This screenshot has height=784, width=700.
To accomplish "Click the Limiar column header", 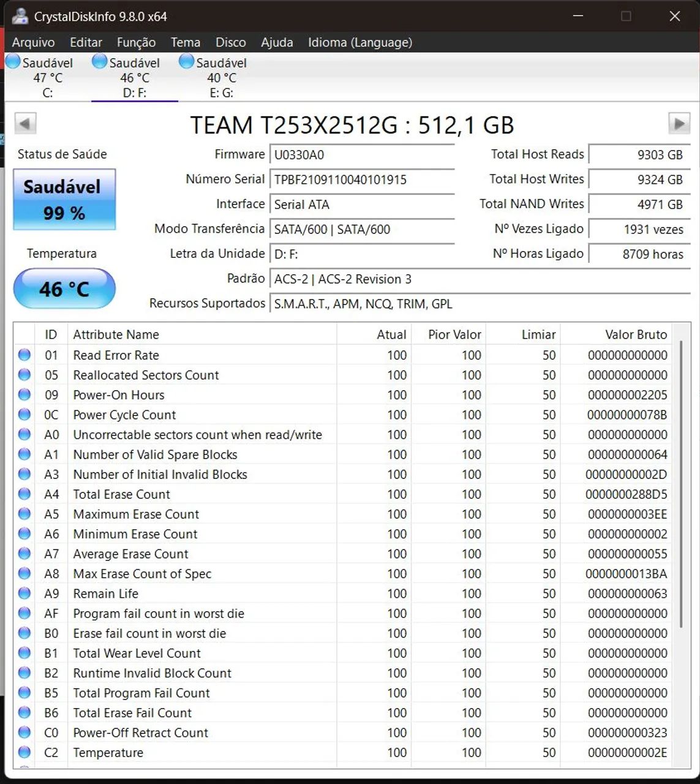I will tap(523, 334).
